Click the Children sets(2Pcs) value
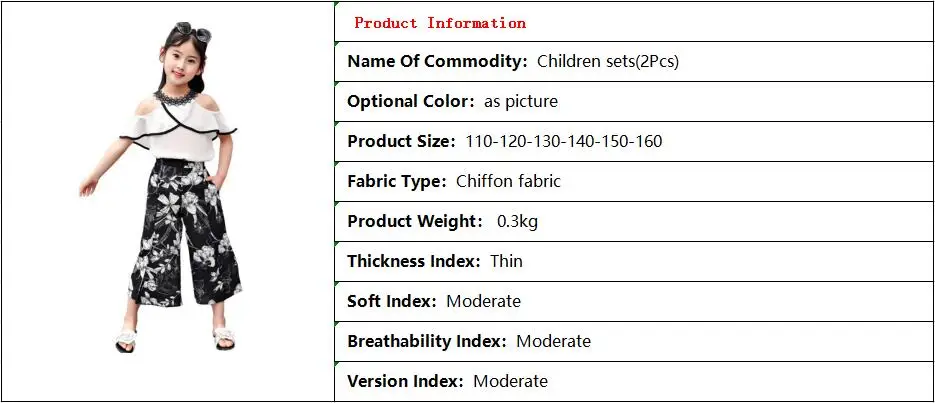 [608, 61]
